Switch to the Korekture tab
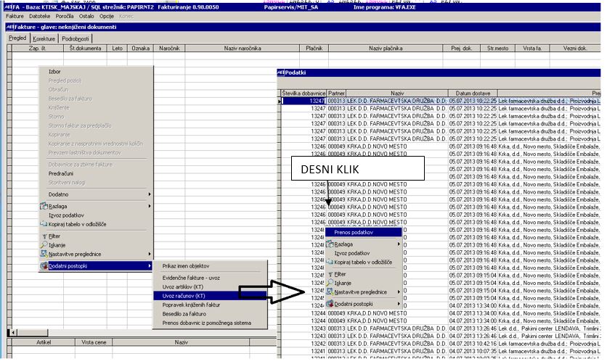Screen dimensions: 607x364 (x=44, y=38)
